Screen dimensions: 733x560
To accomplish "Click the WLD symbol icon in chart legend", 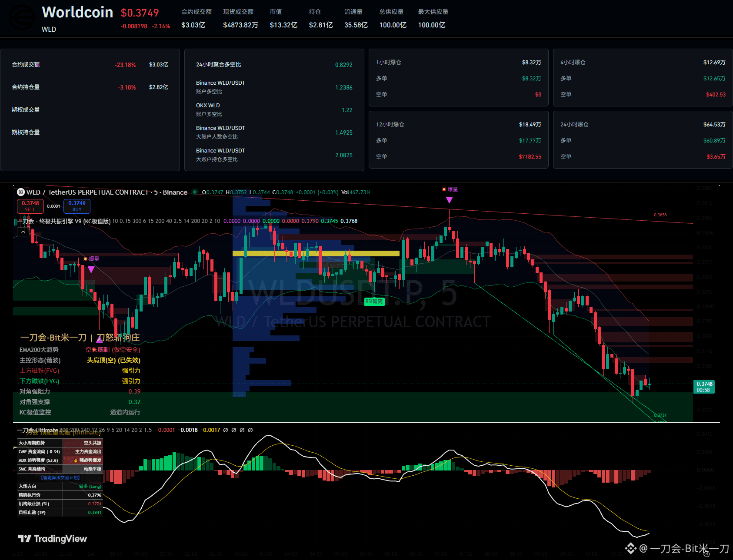I will 20,192.
